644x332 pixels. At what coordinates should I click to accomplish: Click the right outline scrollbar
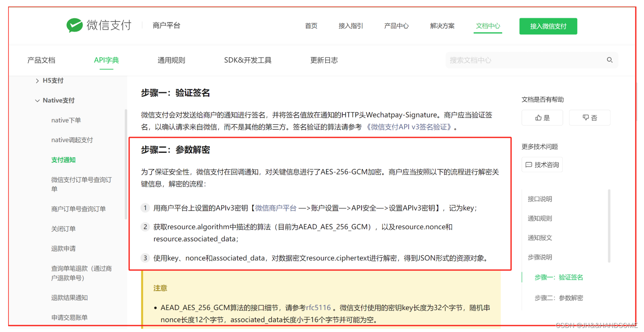click(609, 226)
